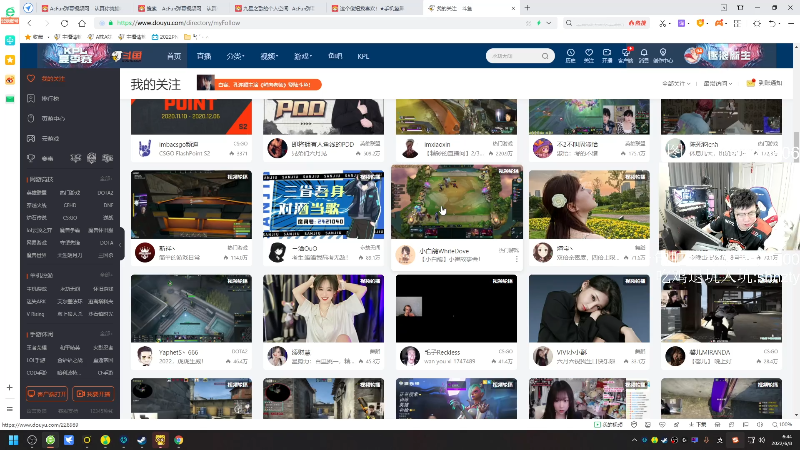Click scissors screenshot tool in browser toolbar
Screen dimensions: 800x450
tap(662, 23)
